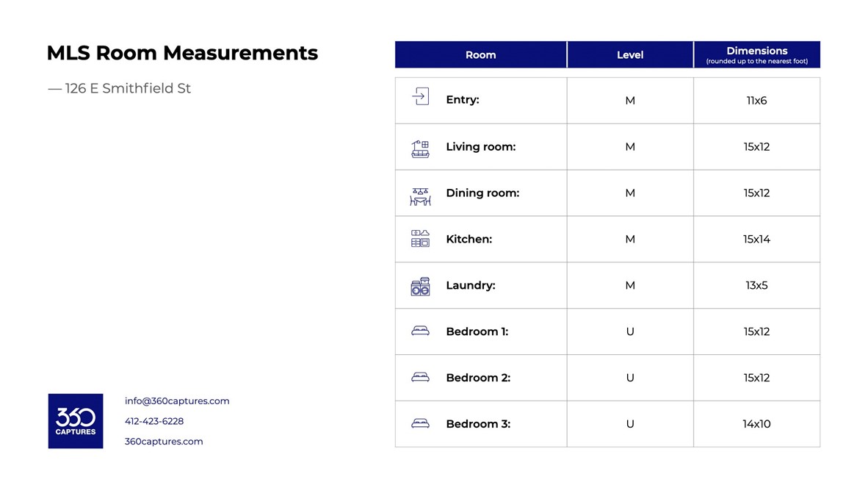
Task: Select the Laundry washing machine icon
Action: pos(420,287)
